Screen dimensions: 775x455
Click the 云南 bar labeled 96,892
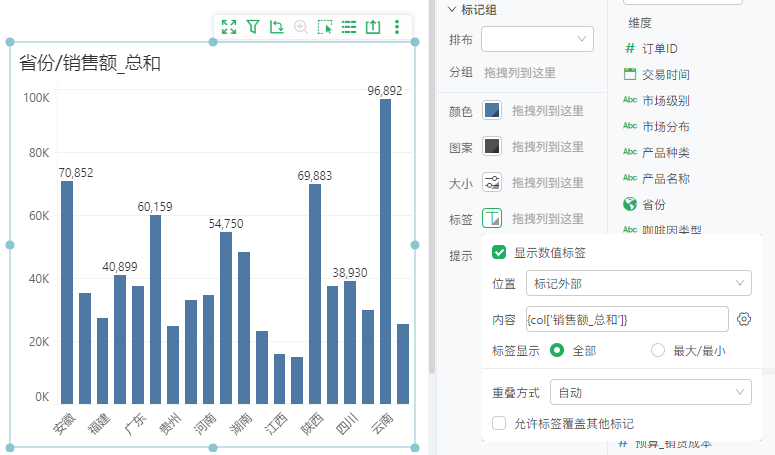(x=386, y=251)
